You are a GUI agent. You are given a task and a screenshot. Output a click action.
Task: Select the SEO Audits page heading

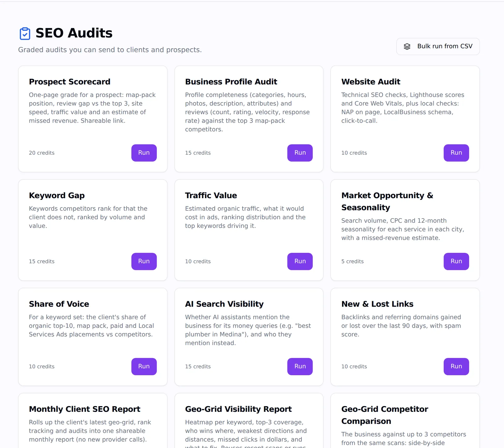(74, 33)
